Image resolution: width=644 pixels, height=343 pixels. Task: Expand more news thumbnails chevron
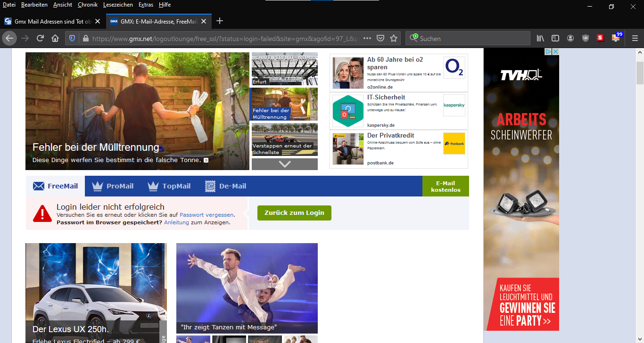coord(285,164)
